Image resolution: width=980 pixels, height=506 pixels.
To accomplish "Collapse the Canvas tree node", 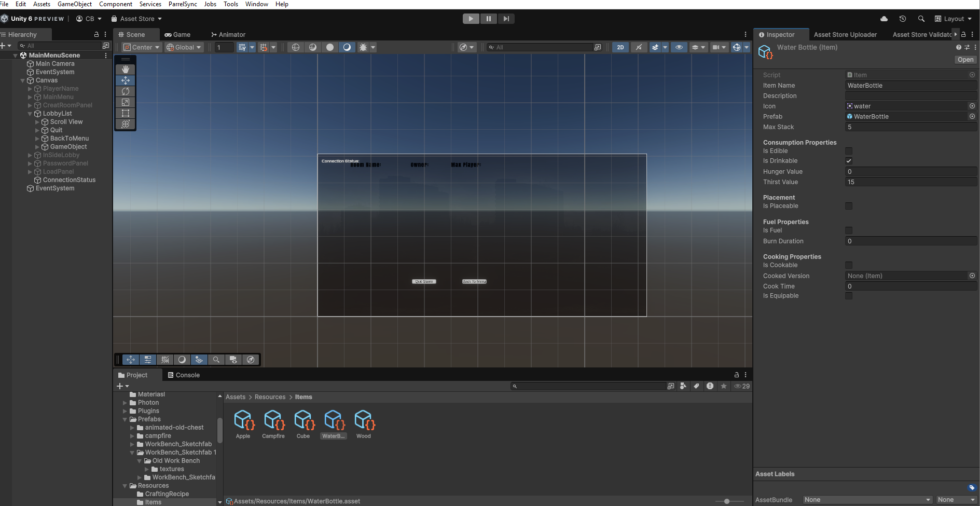I will (x=22, y=80).
